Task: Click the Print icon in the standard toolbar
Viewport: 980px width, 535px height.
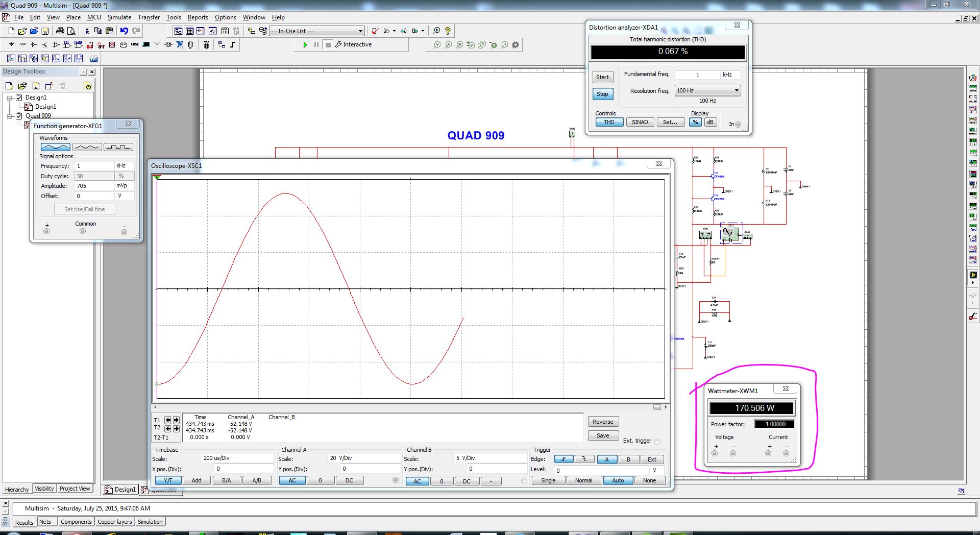Action: pyautogui.click(x=60, y=31)
